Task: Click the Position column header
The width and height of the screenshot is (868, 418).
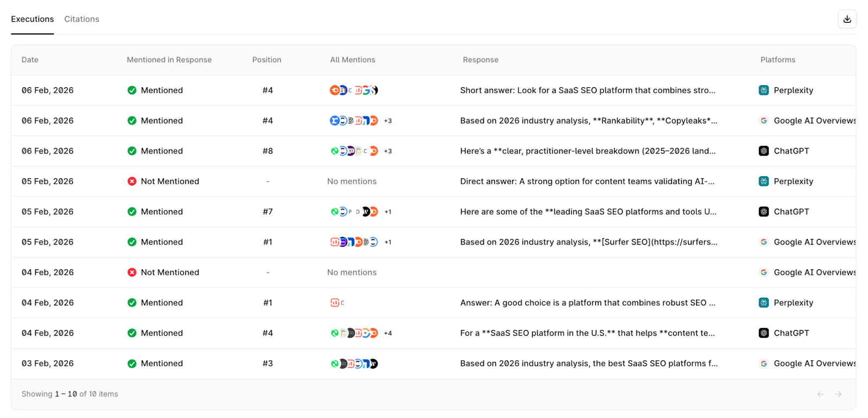Action: (266, 60)
